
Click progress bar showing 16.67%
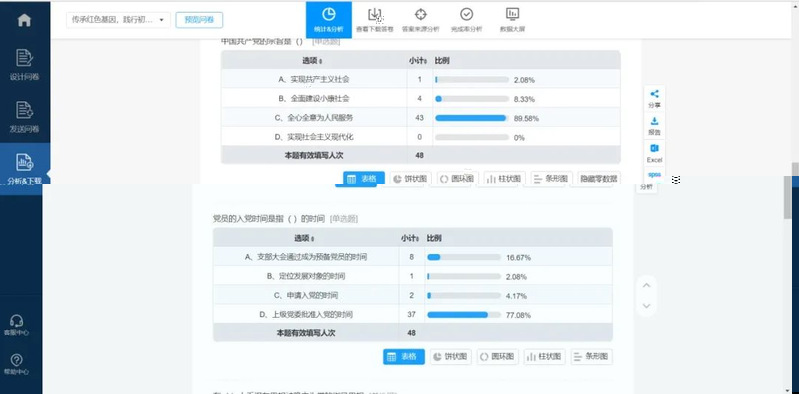(x=464, y=257)
